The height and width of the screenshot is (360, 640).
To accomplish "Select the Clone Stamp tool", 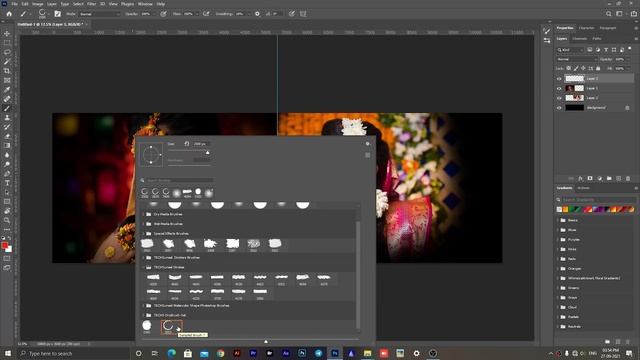I will point(7,118).
